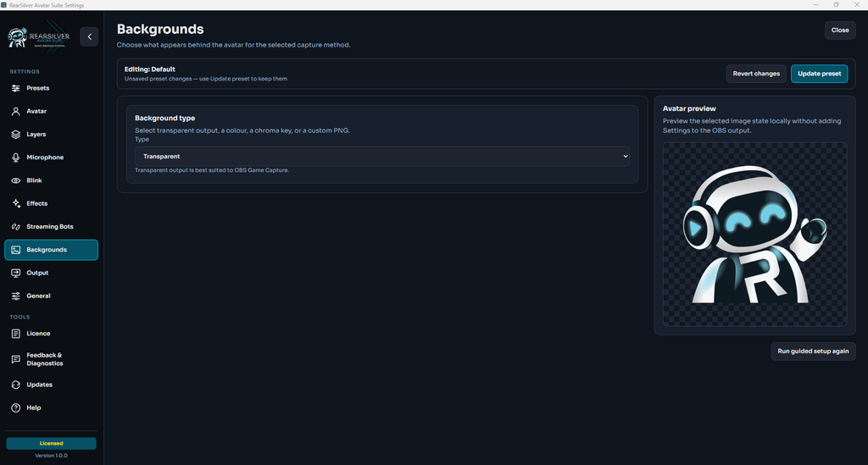The height and width of the screenshot is (465, 868).
Task: Select the Effects sparkle icon
Action: tap(15, 203)
